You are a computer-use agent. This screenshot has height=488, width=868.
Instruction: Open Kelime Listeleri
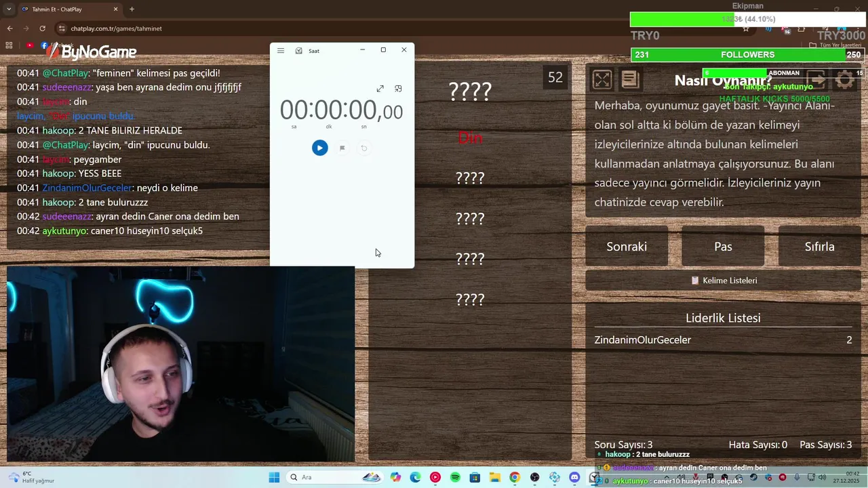pos(723,281)
